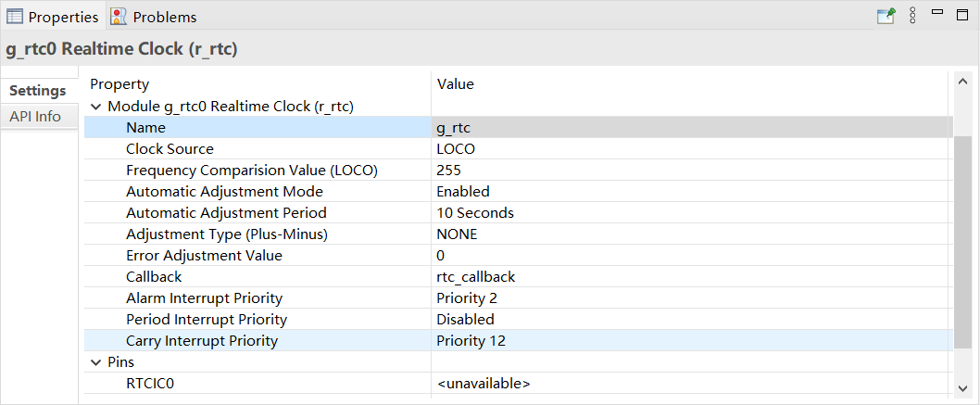Collapse the Module g_rtc0 Realtime Clock node
The image size is (980, 405).
point(95,107)
